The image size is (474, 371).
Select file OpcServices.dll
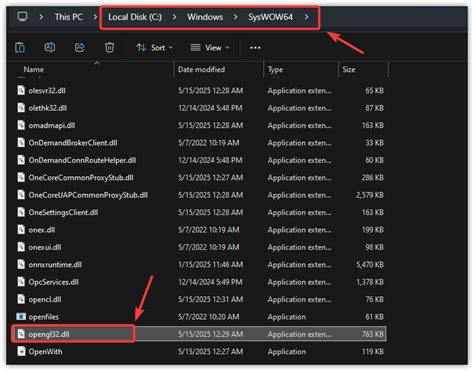54,282
